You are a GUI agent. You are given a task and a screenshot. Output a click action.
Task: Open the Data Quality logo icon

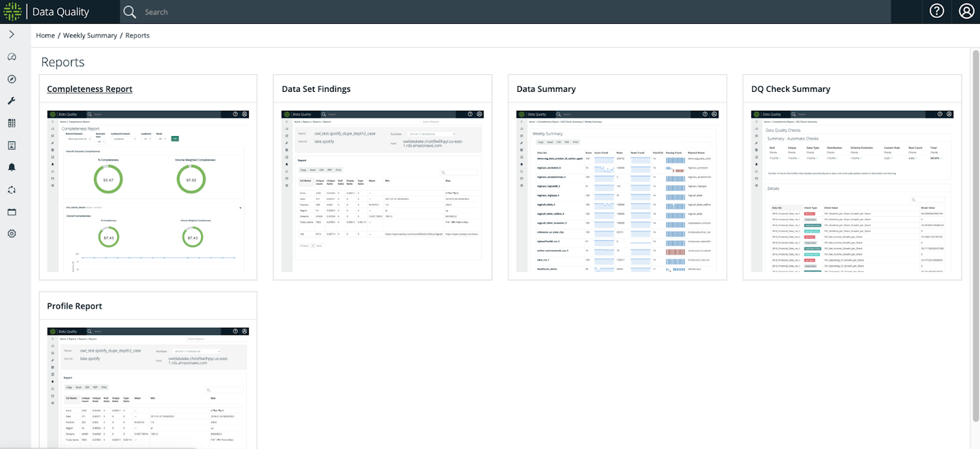point(12,11)
